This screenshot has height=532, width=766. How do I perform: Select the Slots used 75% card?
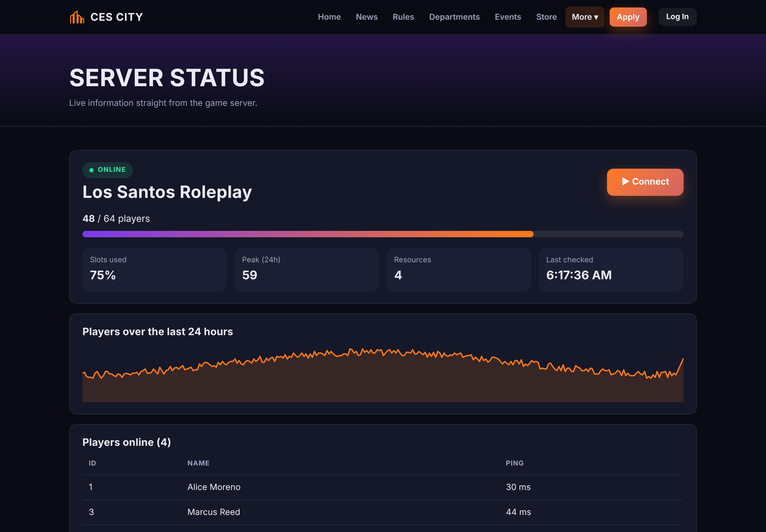pos(155,270)
